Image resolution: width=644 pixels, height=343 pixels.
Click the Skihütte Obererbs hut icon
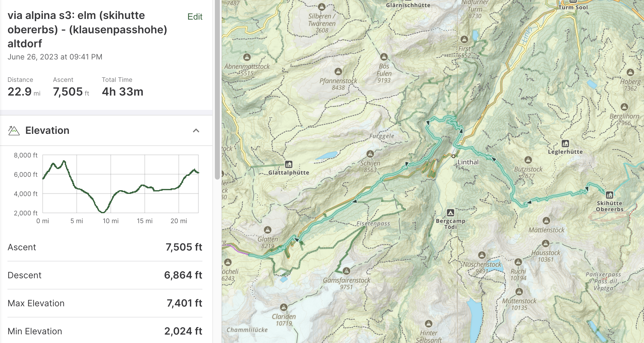point(609,195)
